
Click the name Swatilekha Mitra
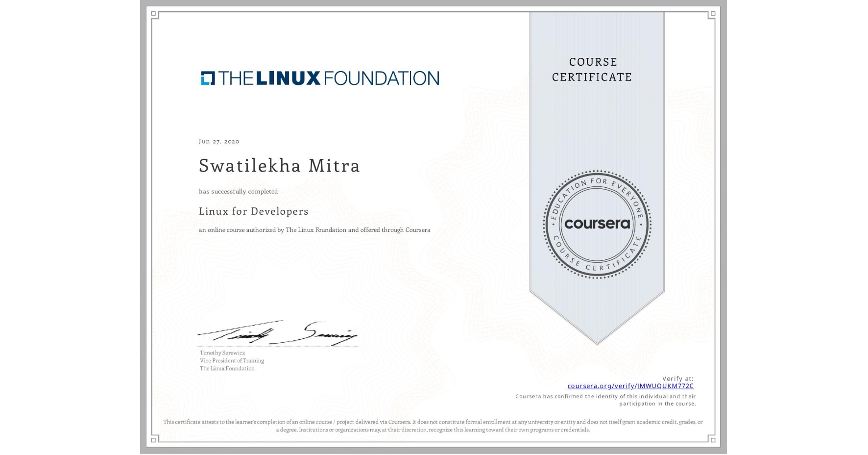tap(279, 166)
